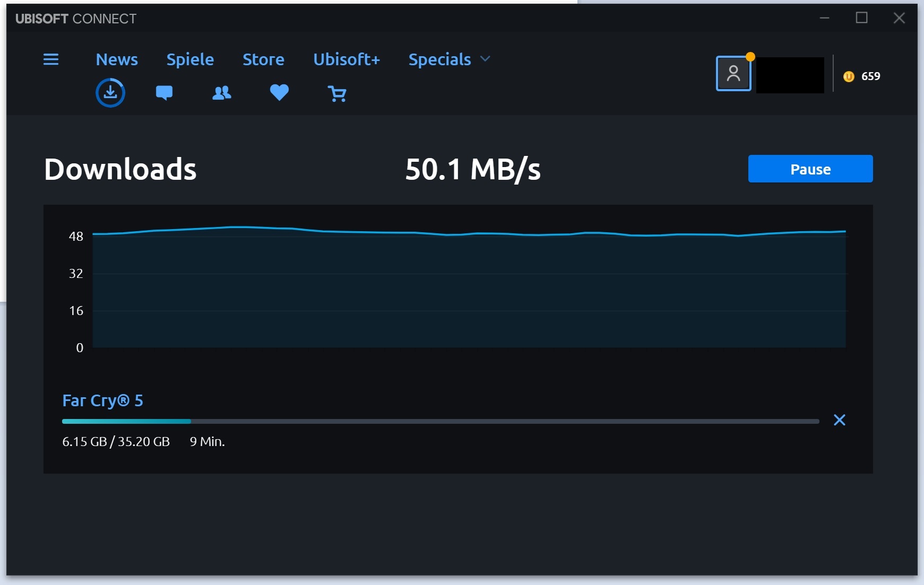Open the Store tab
Viewport: 924px width, 585px height.
(x=263, y=59)
